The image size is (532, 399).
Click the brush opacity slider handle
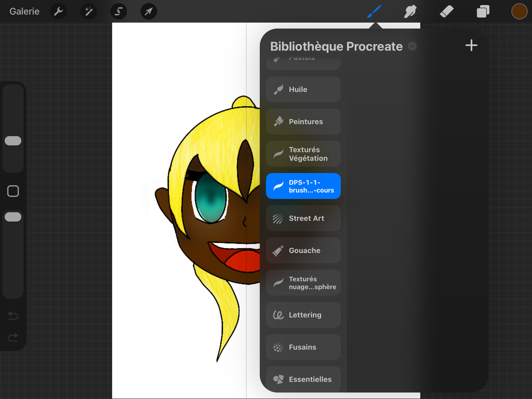pyautogui.click(x=13, y=217)
